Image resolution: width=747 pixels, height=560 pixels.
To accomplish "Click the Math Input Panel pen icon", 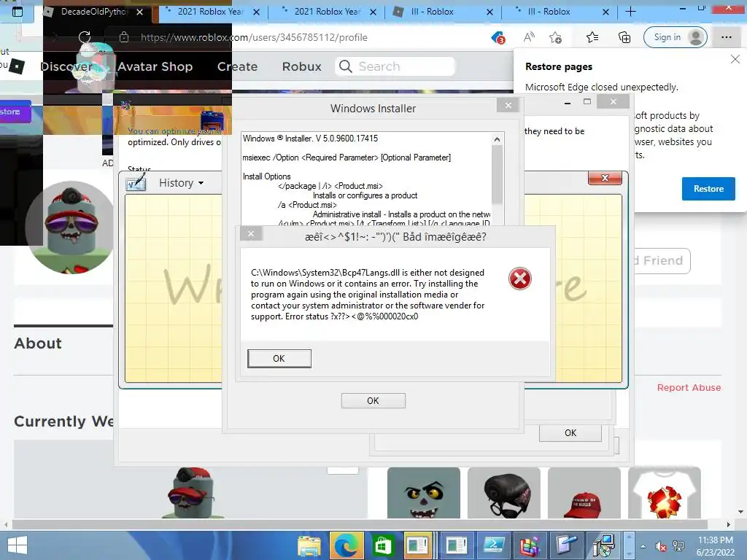I will coord(136,182).
